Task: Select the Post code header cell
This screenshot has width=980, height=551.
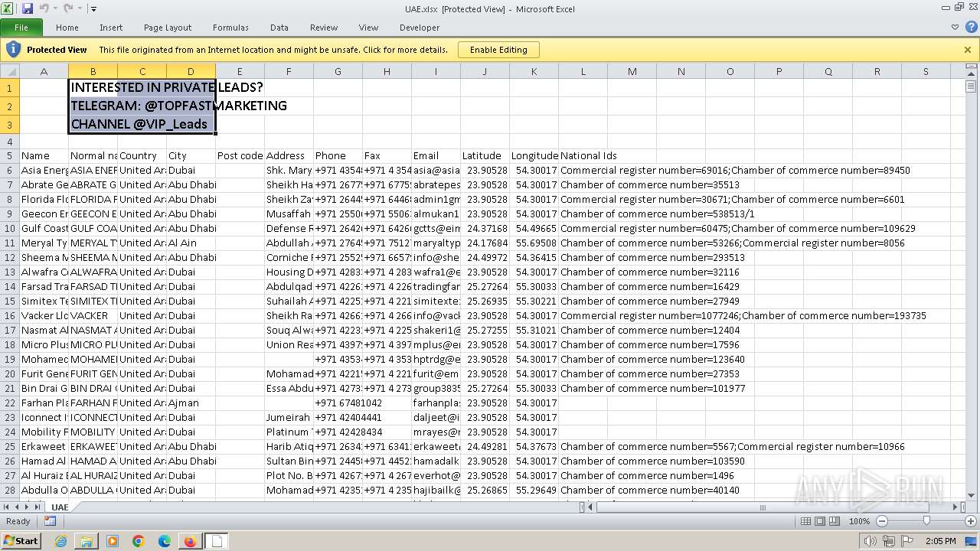Action: 240,156
